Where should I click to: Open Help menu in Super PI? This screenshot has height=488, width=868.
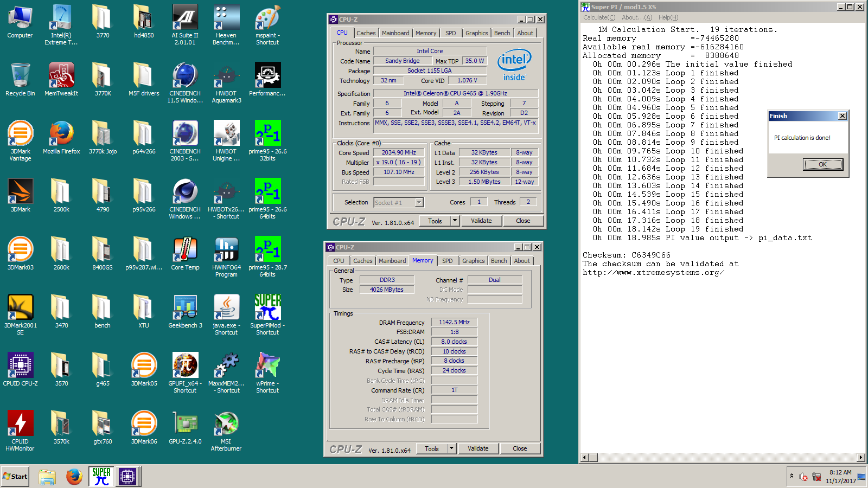tap(668, 17)
